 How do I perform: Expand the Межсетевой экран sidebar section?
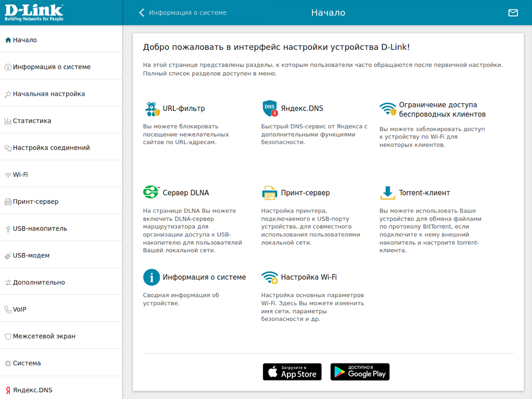point(44,336)
